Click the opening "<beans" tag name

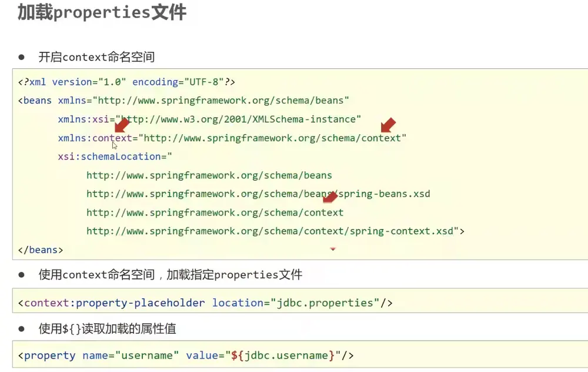click(35, 101)
